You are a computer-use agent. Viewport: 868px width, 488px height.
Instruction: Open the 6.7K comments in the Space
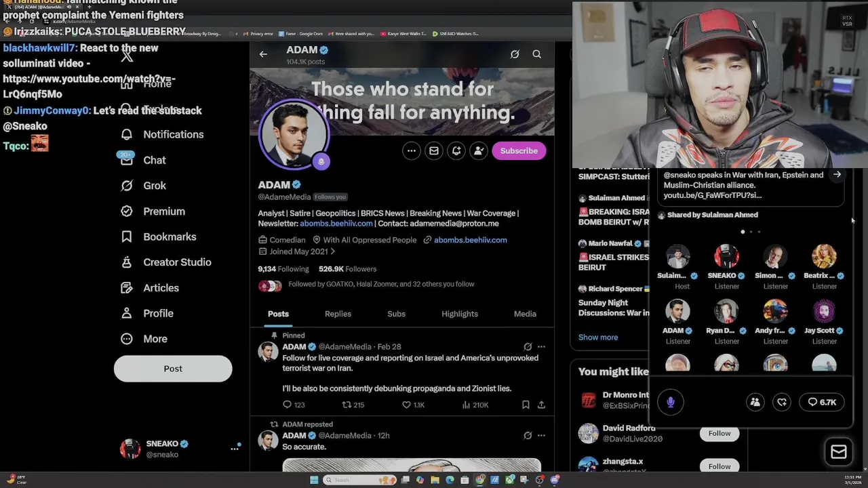click(822, 402)
